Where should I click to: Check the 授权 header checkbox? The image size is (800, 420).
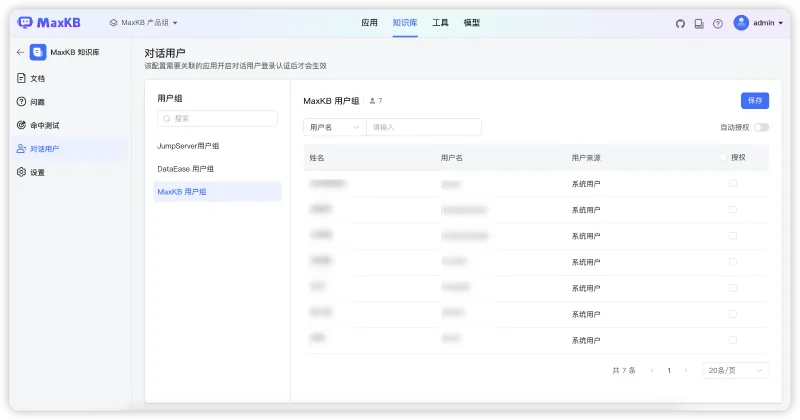[723, 157]
